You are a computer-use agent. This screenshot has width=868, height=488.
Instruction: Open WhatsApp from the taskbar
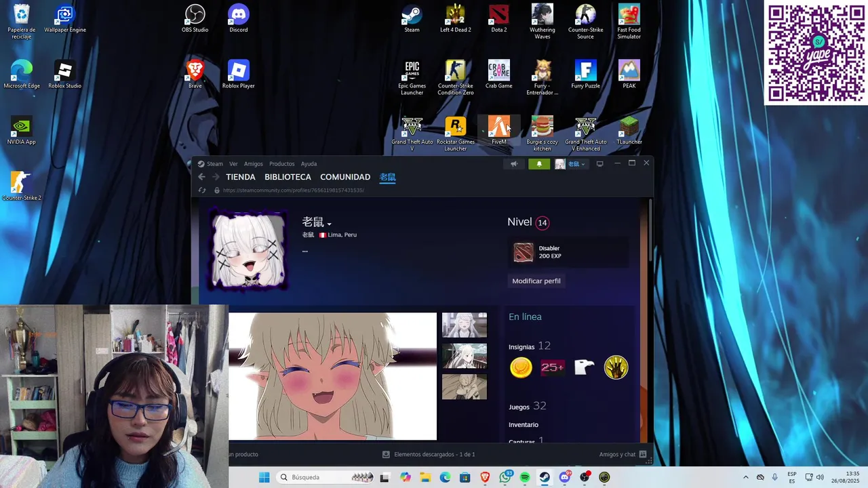point(505,477)
